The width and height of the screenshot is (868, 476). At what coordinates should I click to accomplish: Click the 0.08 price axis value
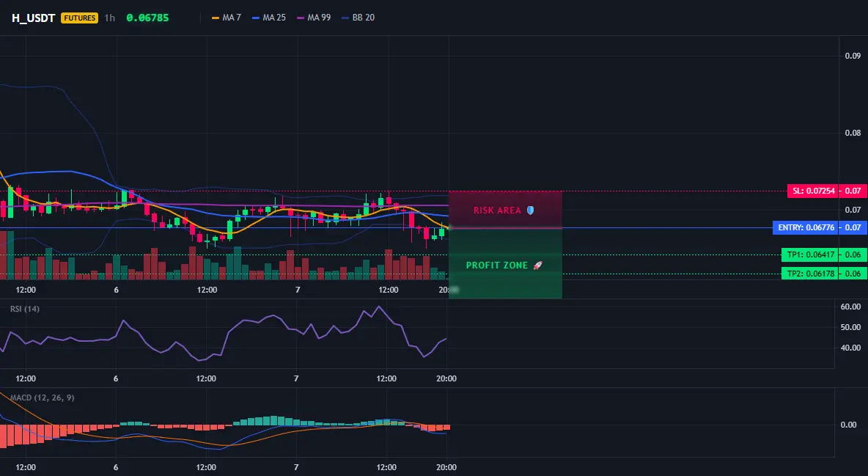coord(853,133)
